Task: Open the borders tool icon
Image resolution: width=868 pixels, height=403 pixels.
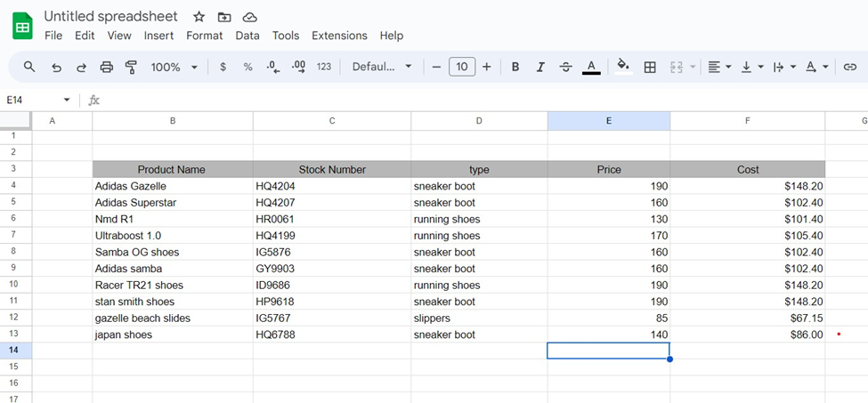Action: click(650, 67)
